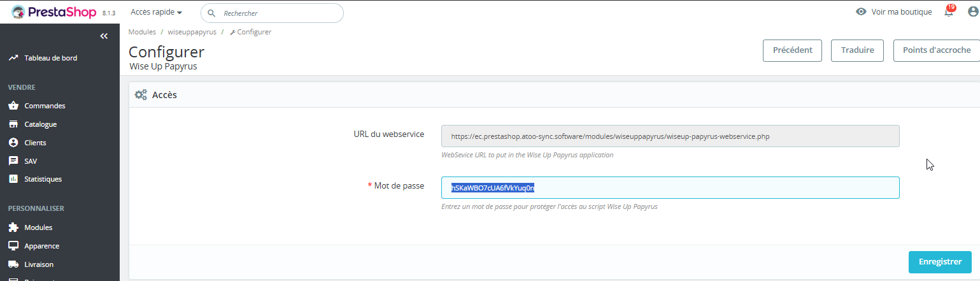
Task: Click the Modules puzzle icon
Action: (13, 227)
